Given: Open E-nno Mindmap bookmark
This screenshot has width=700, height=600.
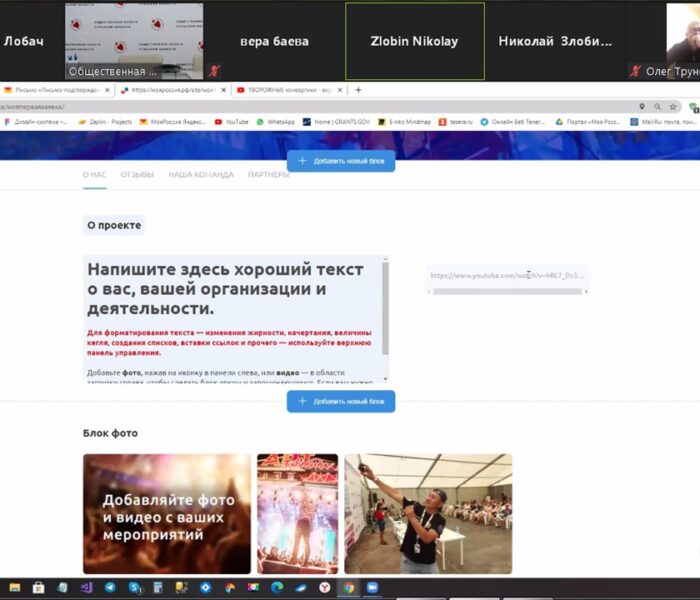Looking at the screenshot, I should tap(404, 122).
